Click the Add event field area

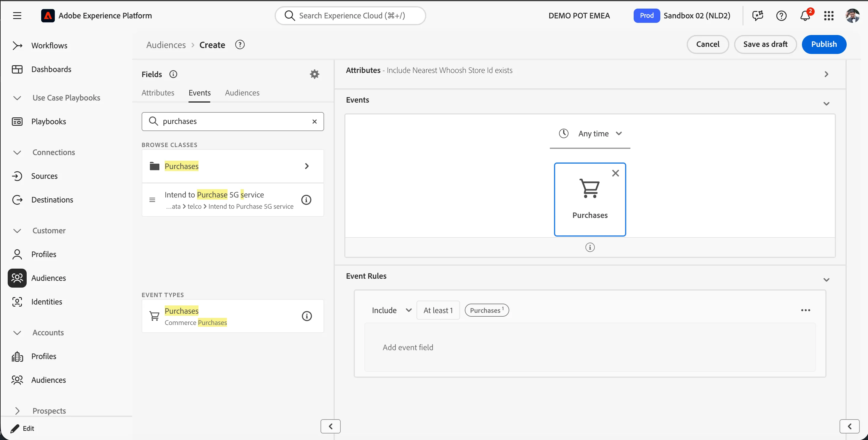coord(590,347)
